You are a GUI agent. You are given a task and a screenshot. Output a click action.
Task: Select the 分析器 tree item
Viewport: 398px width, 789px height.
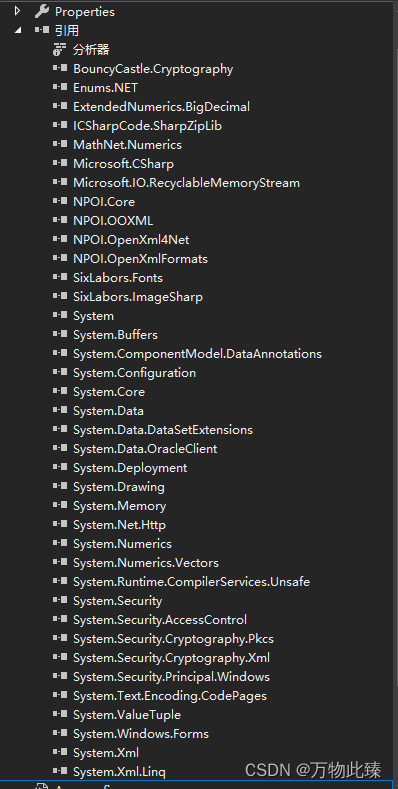click(91, 50)
